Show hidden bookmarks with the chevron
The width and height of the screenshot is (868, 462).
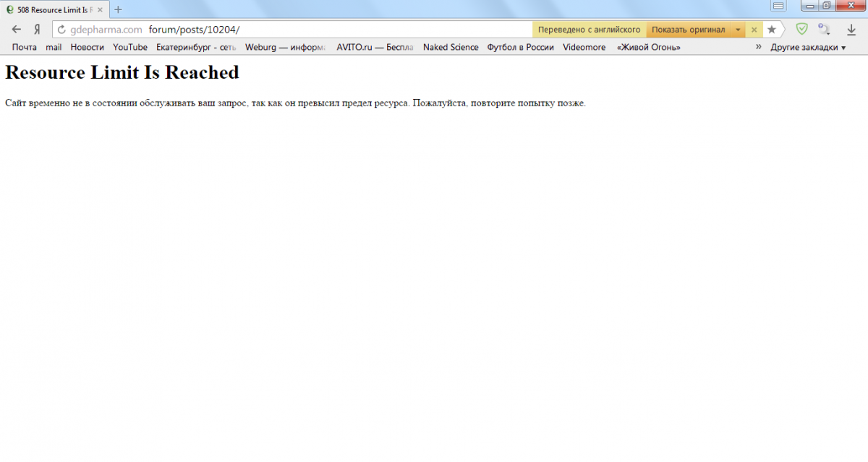click(759, 47)
